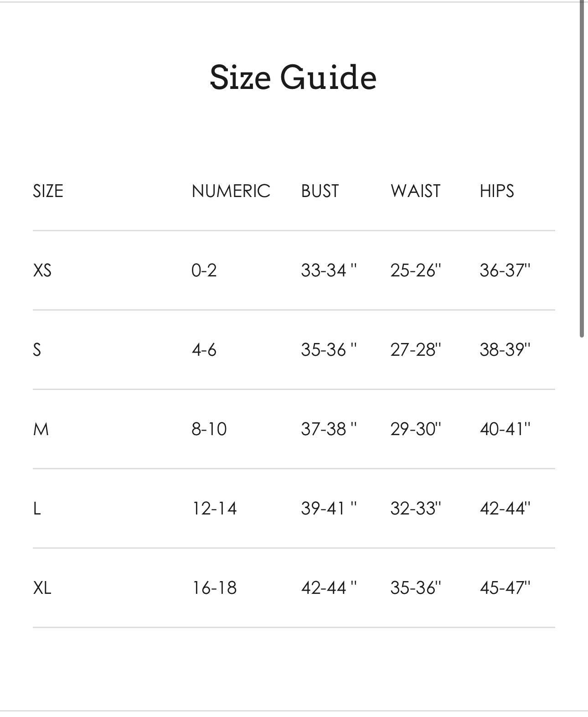Image resolution: width=588 pixels, height=717 pixels.
Task: Select the L size row label
Action: 37,508
